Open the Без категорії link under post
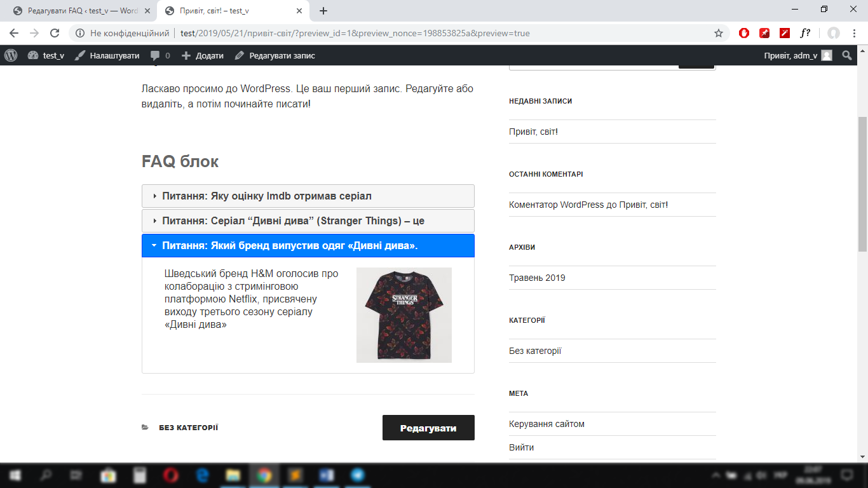868x488 pixels. [188, 428]
